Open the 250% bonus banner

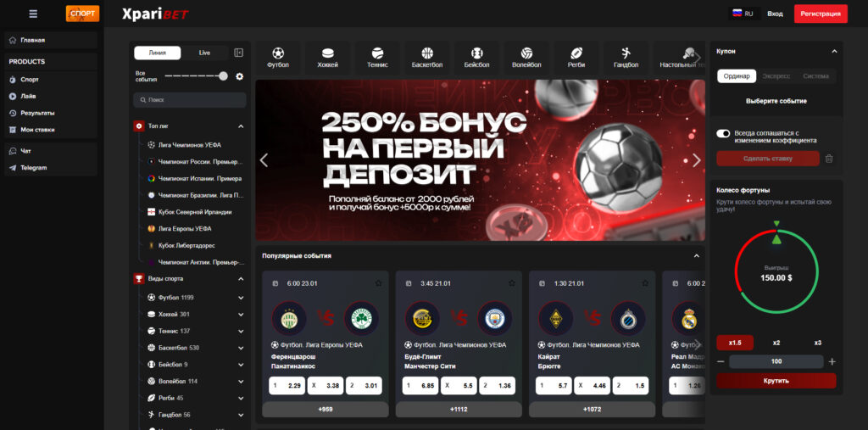point(480,160)
